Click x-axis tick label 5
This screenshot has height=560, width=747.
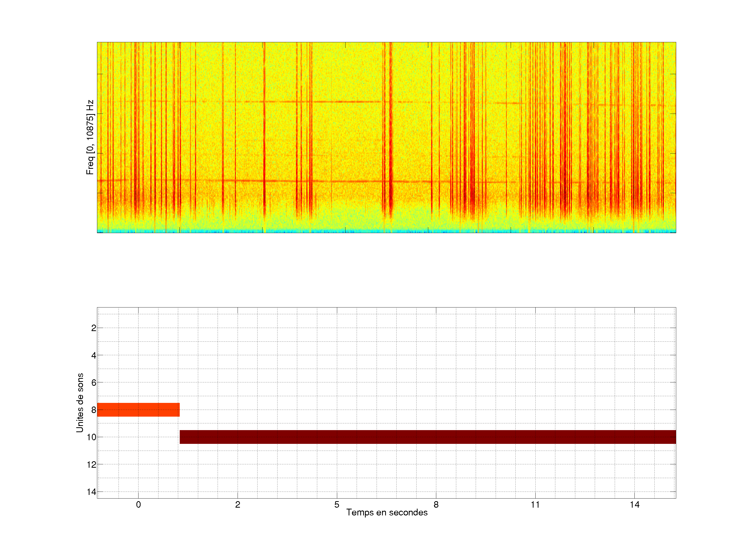(x=337, y=505)
